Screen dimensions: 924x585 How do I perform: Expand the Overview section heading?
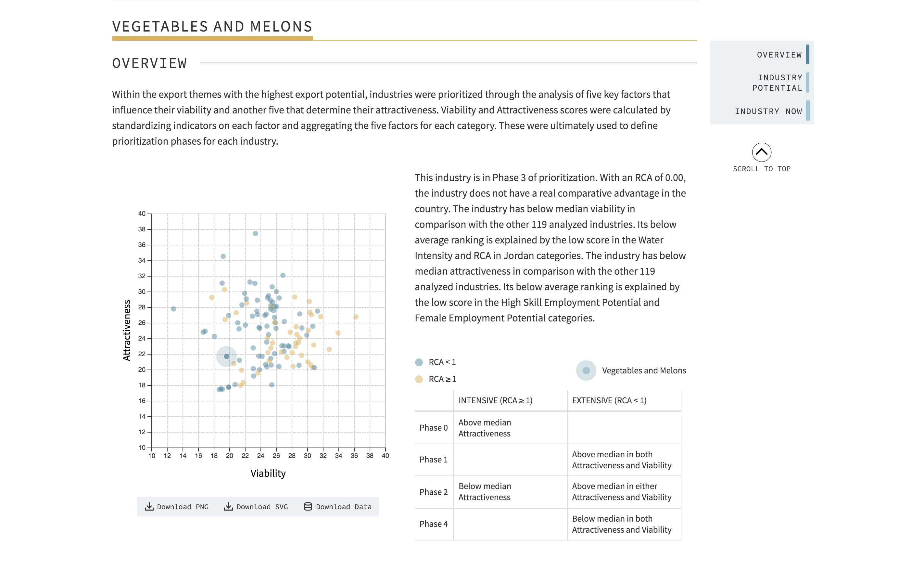tap(149, 63)
